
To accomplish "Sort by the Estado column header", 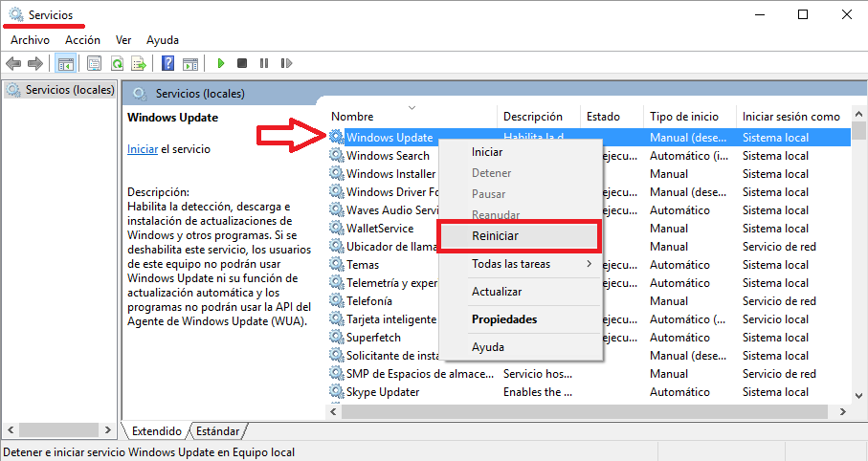I will [612, 117].
